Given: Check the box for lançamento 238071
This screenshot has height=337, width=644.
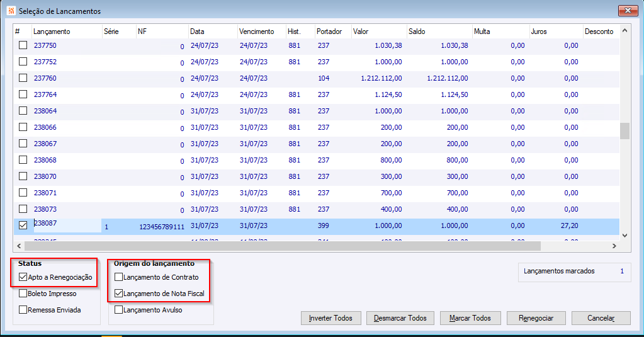Looking at the screenshot, I should click(23, 193).
